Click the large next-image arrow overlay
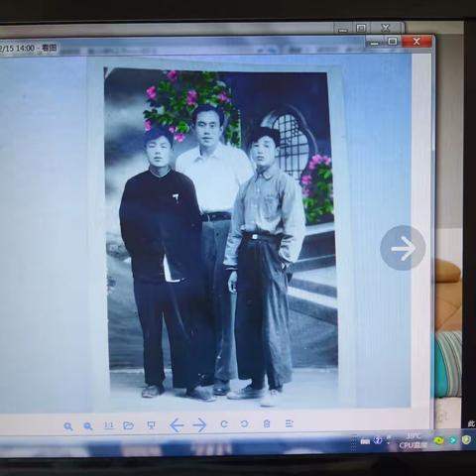476x476 pixels. pyautogui.click(x=403, y=248)
